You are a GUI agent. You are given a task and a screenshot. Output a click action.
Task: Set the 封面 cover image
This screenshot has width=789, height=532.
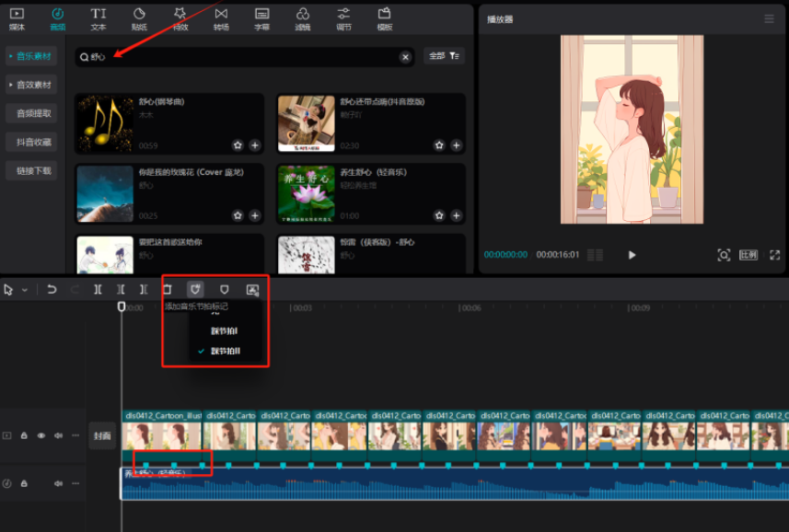102,436
